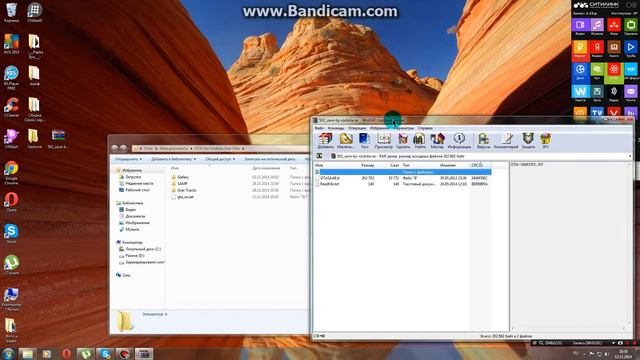
Task: Click the Вирусы (Virus scan) icon
Action: pyautogui.click(x=483, y=140)
